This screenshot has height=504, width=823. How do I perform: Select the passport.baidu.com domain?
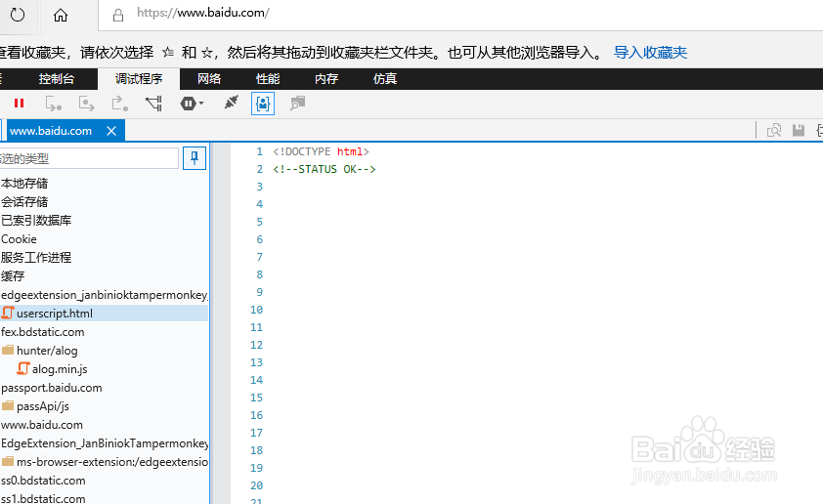52,388
